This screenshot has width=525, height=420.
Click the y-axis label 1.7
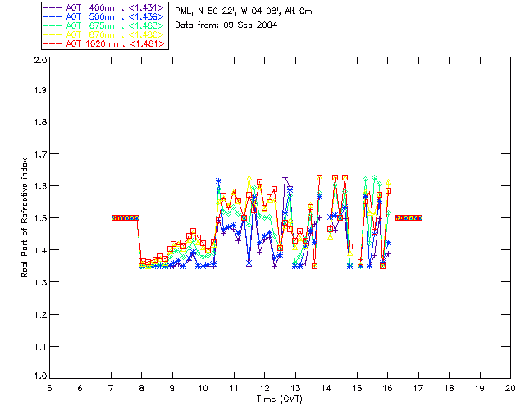click(40, 154)
